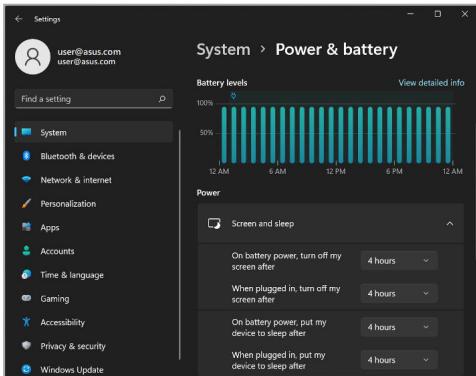Maximize the Settings window
The height and width of the screenshot is (376, 476).
438,14
